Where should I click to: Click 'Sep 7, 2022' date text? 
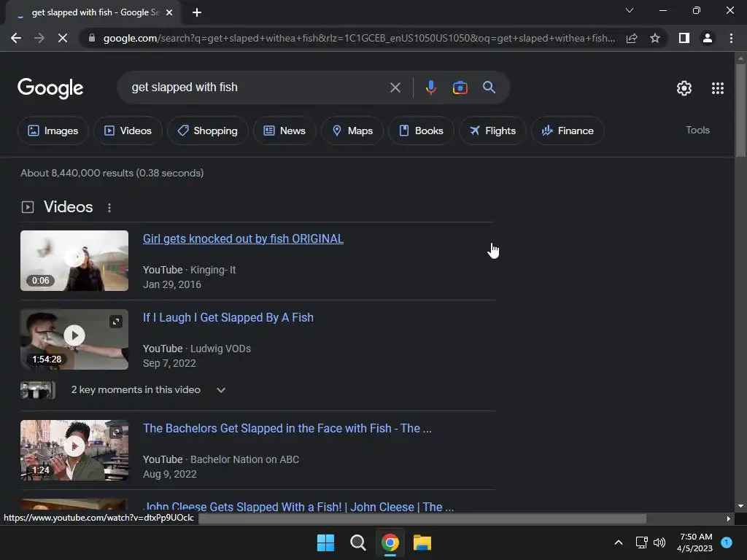pyautogui.click(x=169, y=363)
